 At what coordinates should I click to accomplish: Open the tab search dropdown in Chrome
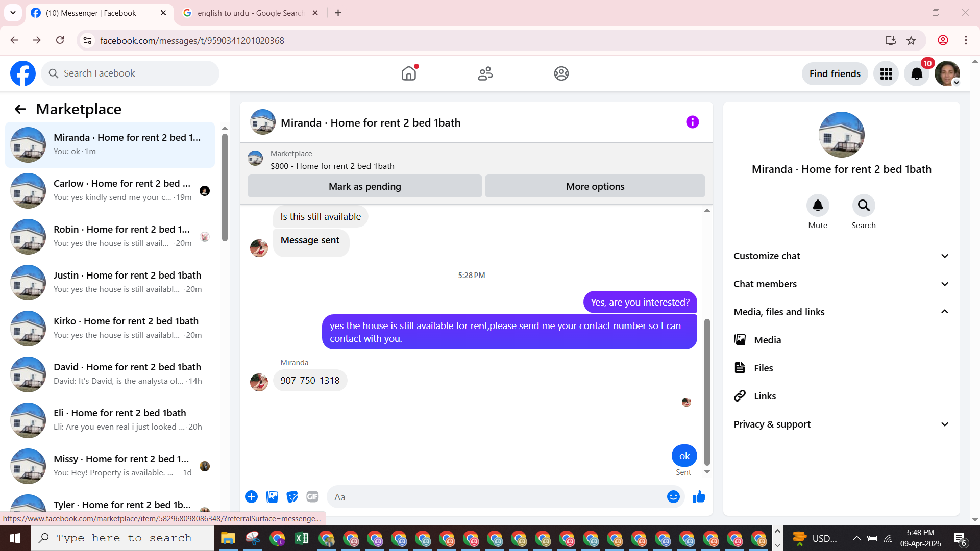[x=13, y=13]
